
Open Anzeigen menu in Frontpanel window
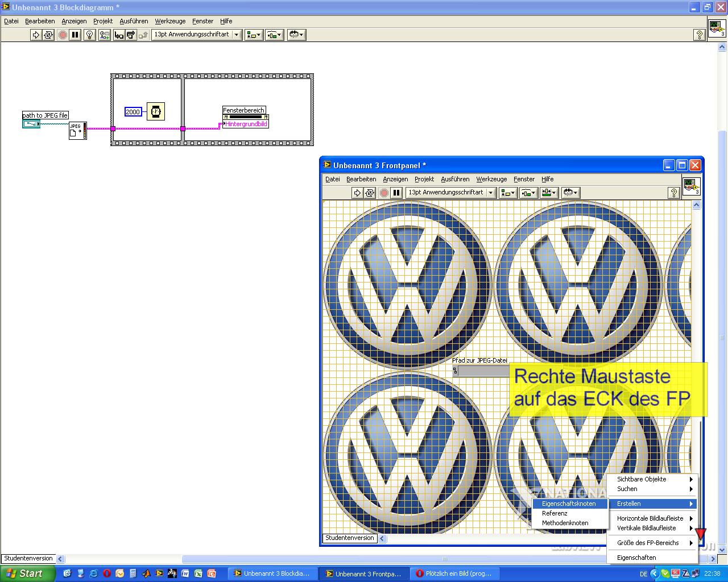[x=395, y=179]
